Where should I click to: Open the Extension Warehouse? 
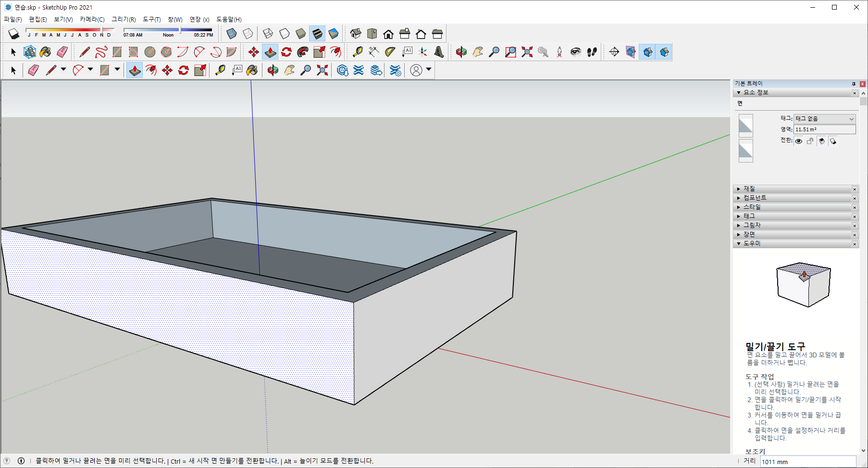359,70
